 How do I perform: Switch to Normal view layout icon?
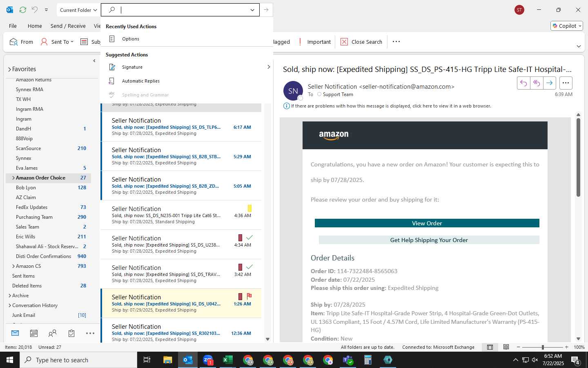pos(490,347)
